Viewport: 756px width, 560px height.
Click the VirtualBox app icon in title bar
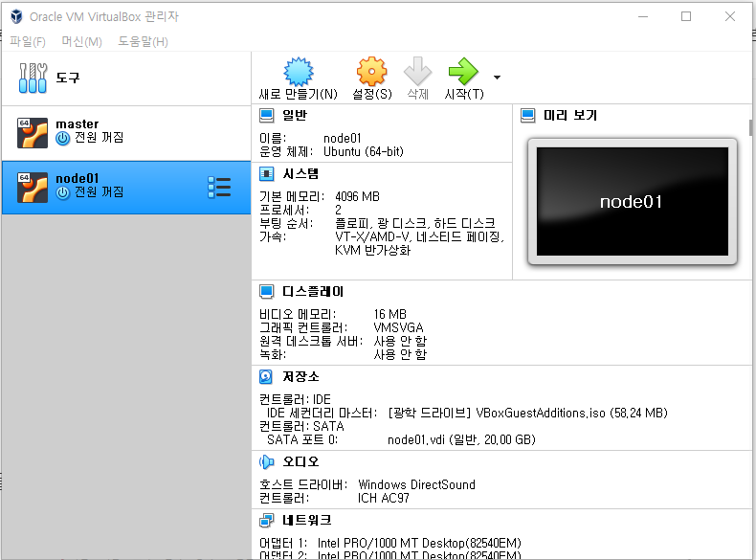17,16
